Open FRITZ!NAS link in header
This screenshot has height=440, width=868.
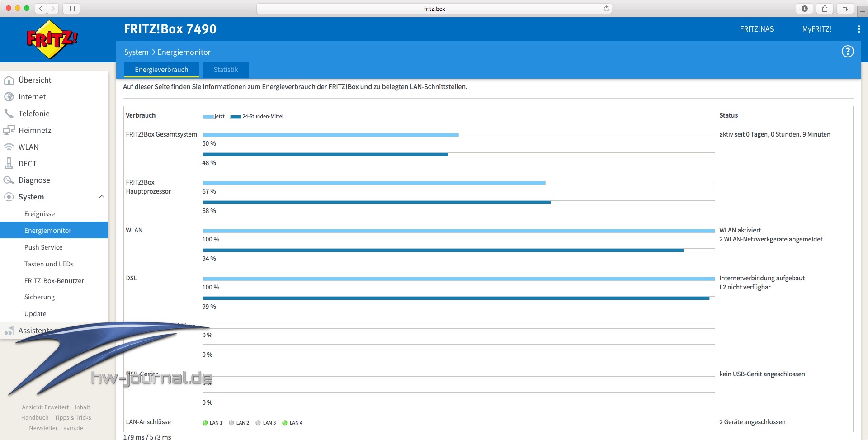coord(756,29)
